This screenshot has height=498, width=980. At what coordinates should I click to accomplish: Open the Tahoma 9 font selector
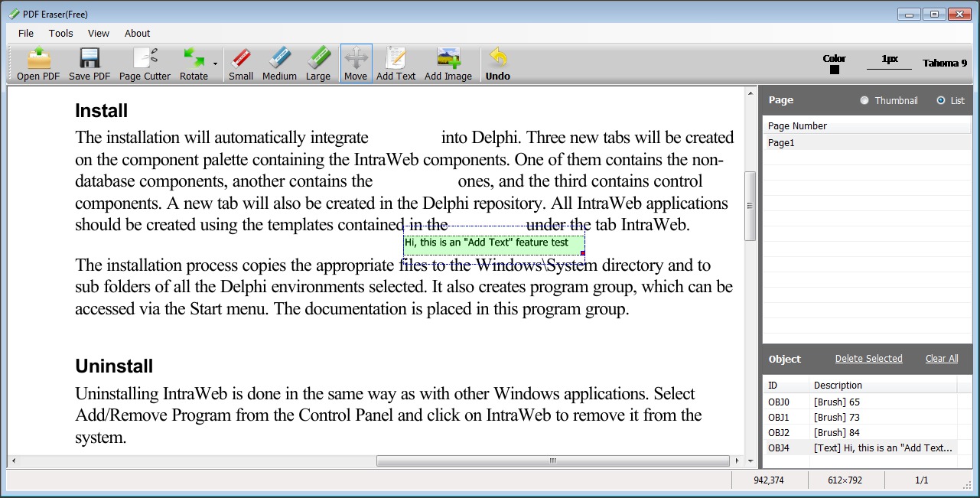pyautogui.click(x=944, y=62)
